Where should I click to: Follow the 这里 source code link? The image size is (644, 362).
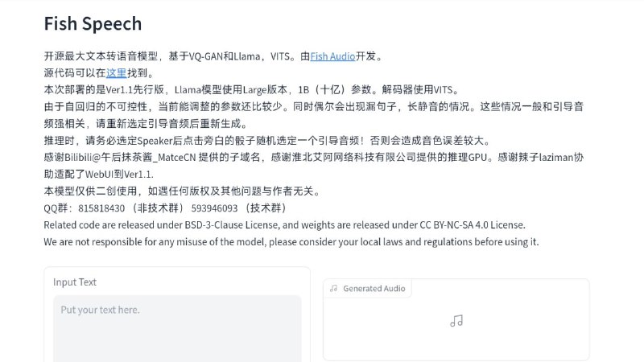pyautogui.click(x=117, y=73)
